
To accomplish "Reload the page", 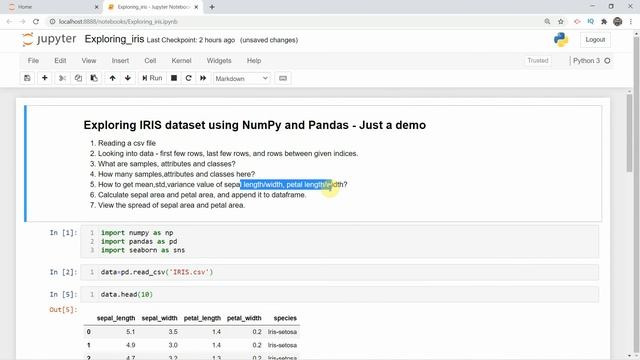I will click(36, 22).
